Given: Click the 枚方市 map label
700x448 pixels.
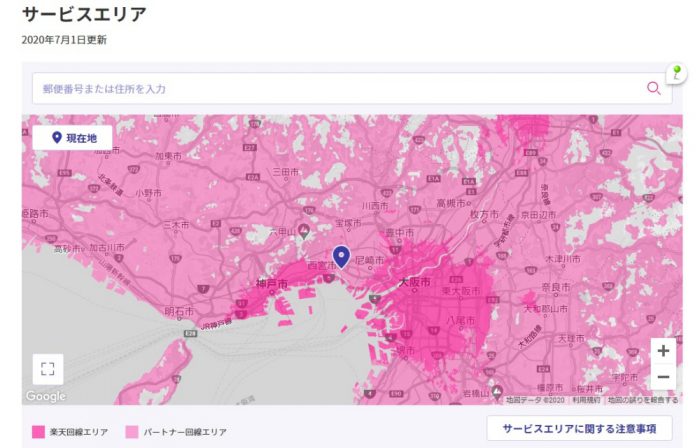Looking at the screenshot, I should pyautogui.click(x=484, y=214).
